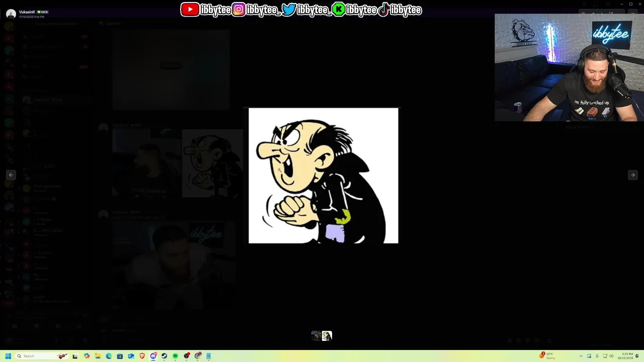Open File Explorer from the taskbar

[x=98, y=356]
